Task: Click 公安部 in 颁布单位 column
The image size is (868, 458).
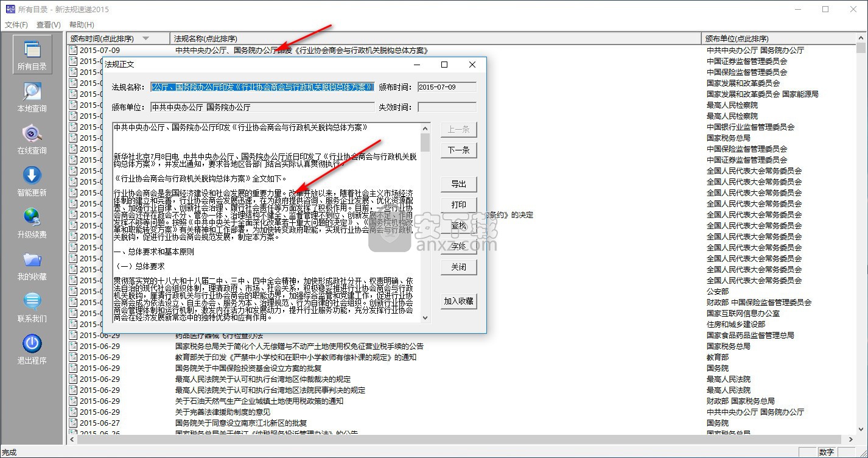Action: click(x=718, y=291)
